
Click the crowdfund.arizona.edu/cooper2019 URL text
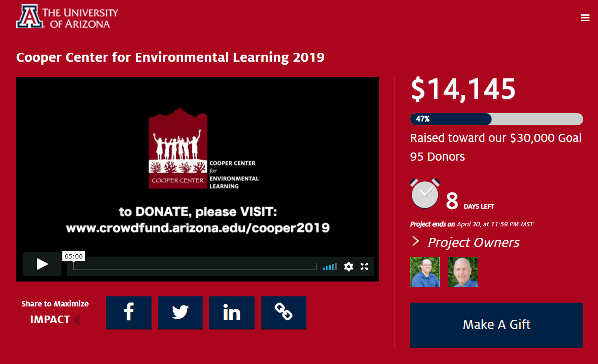tap(198, 227)
